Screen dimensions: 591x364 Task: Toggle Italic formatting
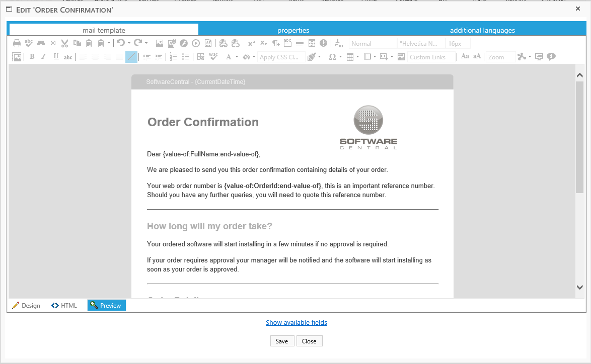click(x=44, y=57)
